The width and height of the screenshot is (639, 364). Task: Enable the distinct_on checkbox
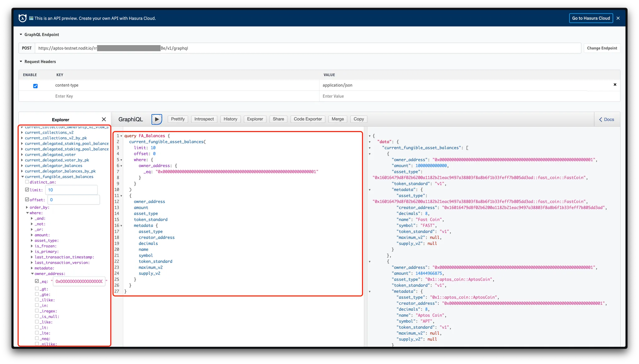click(x=27, y=182)
